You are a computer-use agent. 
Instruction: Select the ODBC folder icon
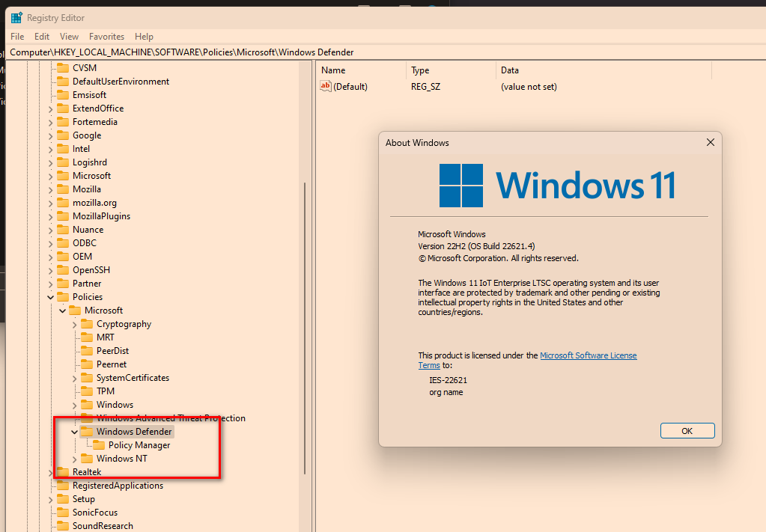[63, 243]
